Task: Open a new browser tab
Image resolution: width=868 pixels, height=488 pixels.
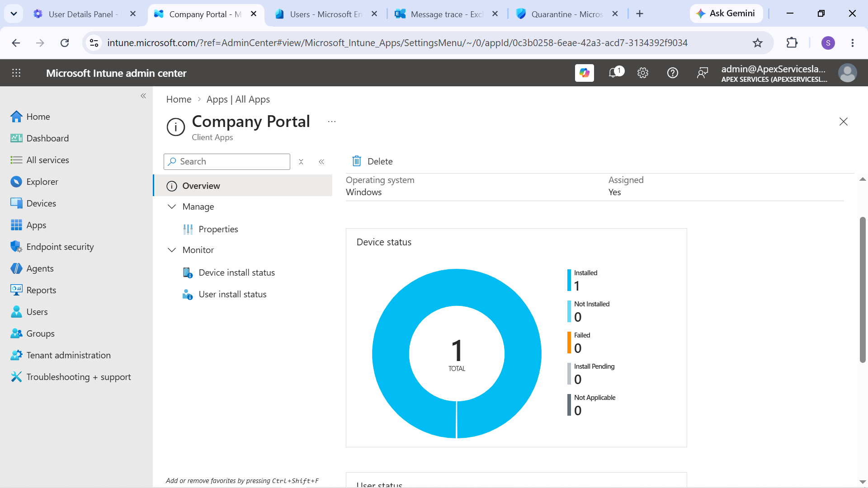Action: [640, 14]
